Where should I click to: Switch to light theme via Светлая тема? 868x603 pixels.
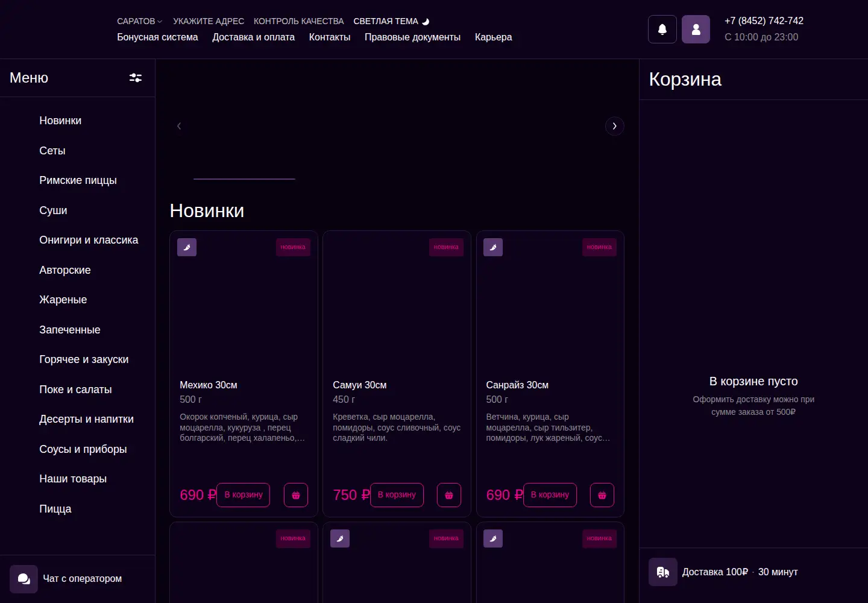pyautogui.click(x=391, y=21)
